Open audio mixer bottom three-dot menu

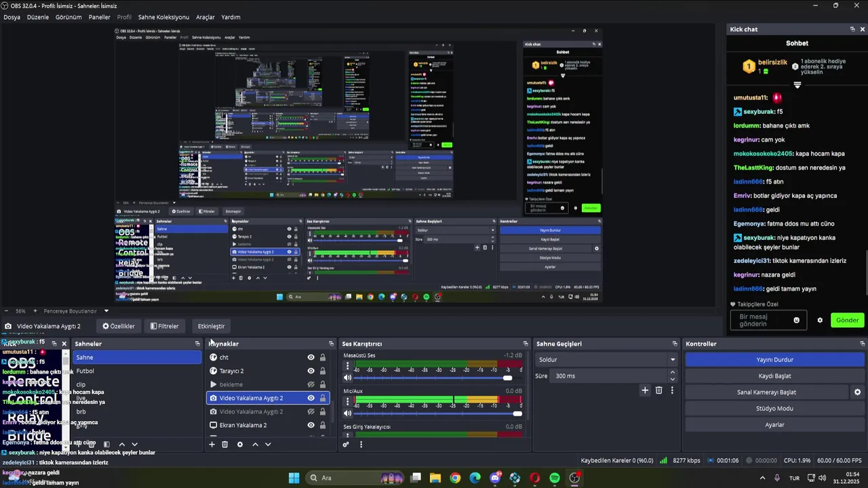[361, 445]
